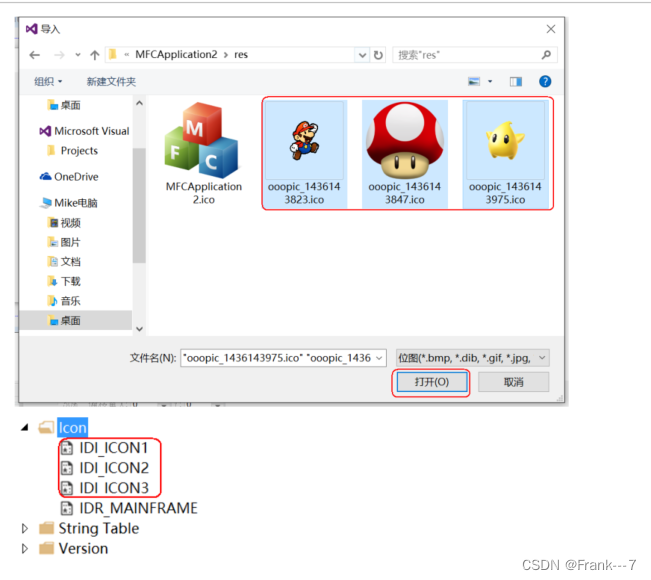Screen dimensions: 651x580
Task: Toggle the preview pane icon
Action: pos(516,82)
